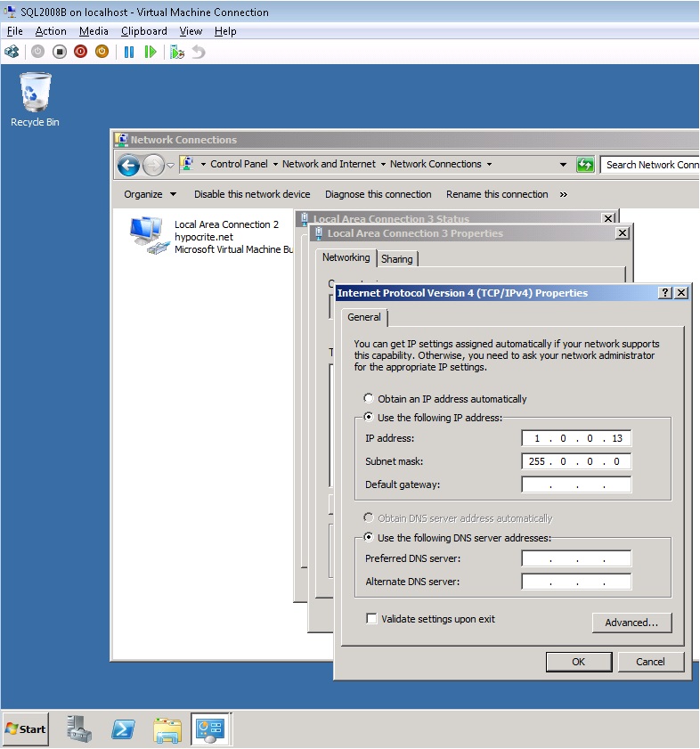Click the Preferred DNS server field
The image size is (700, 749).
(x=576, y=558)
